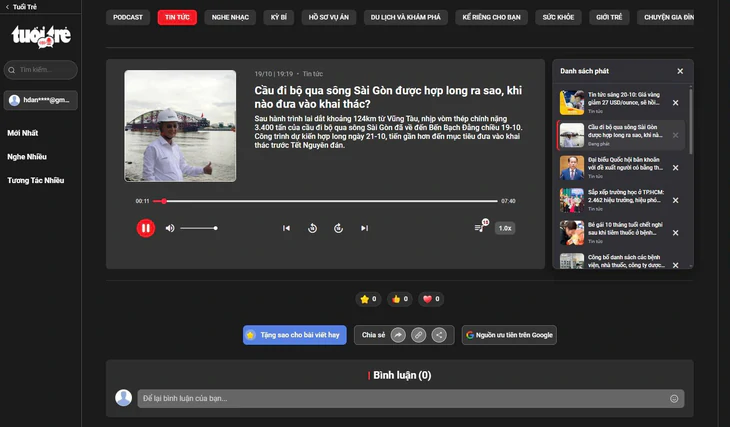Image resolution: width=730 pixels, height=427 pixels.
Task: Rewind audio with the replay-back icon
Action: point(312,228)
